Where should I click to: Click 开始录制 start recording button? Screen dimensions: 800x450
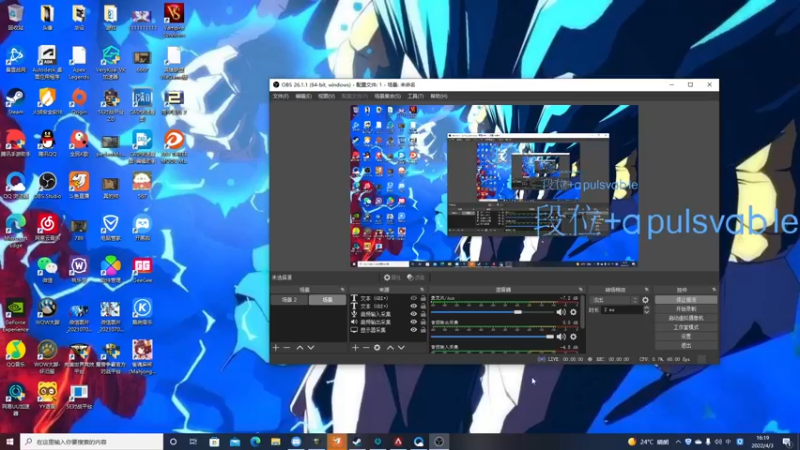pyautogui.click(x=686, y=309)
